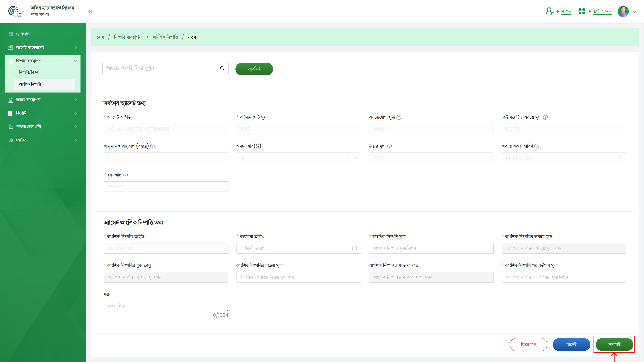Expand the মাস্টার ডেটা এন্ট্রি chevron

(x=76, y=127)
